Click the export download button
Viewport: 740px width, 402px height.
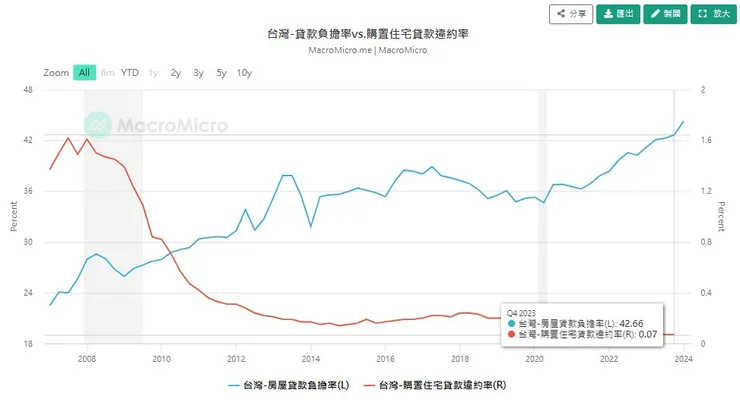(x=617, y=14)
